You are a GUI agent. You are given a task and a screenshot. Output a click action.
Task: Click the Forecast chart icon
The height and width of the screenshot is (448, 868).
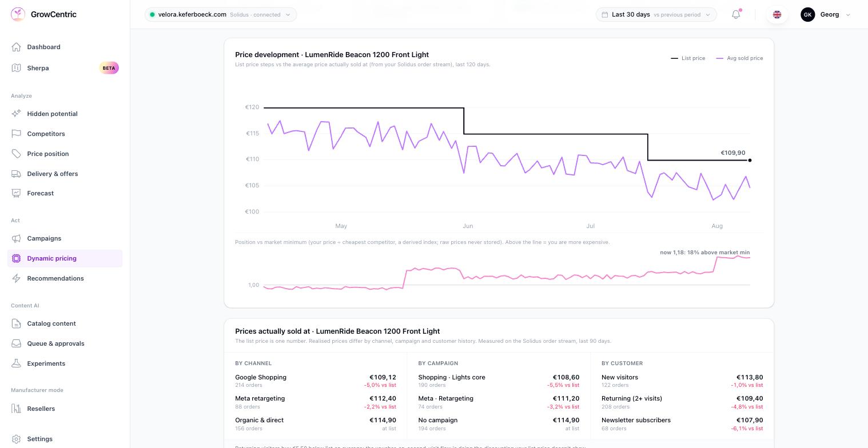click(16, 193)
